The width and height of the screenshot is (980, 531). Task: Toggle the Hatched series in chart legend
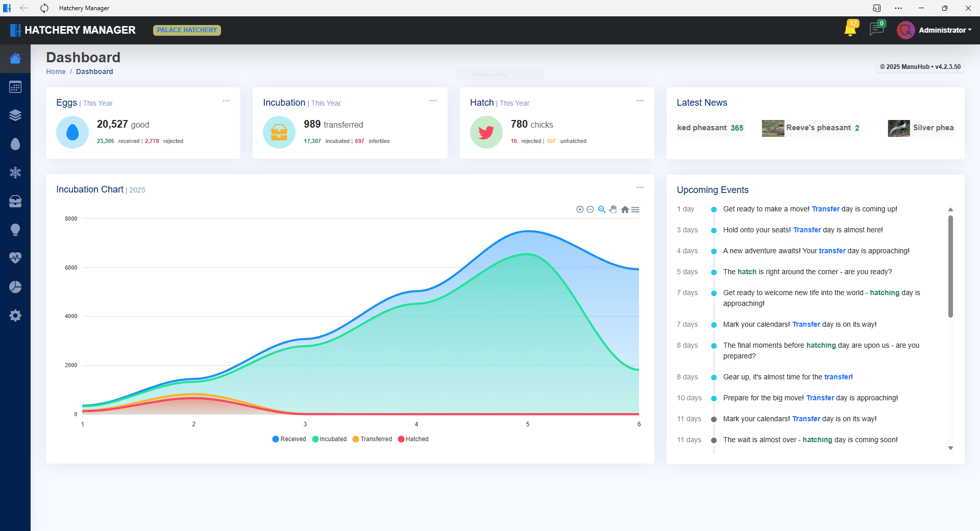click(413, 439)
